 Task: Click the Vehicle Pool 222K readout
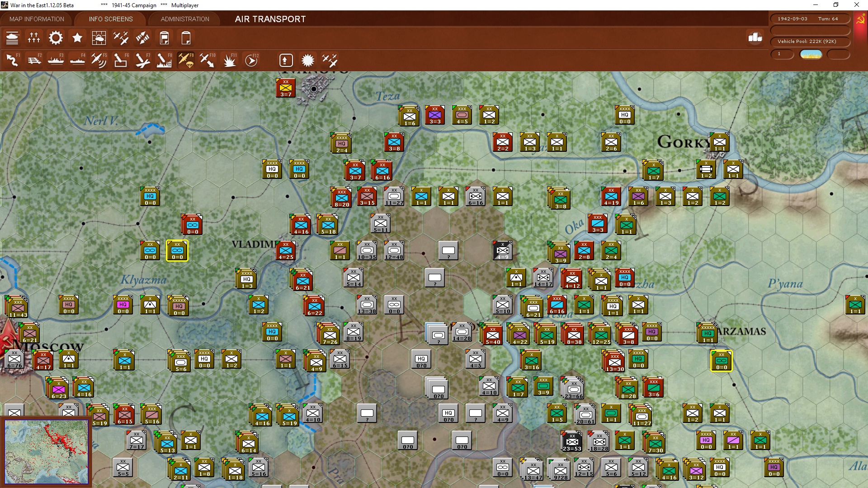[810, 41]
